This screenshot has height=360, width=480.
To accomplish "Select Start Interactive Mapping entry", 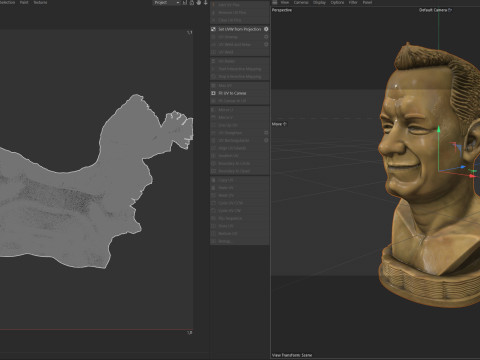I will 239,69.
